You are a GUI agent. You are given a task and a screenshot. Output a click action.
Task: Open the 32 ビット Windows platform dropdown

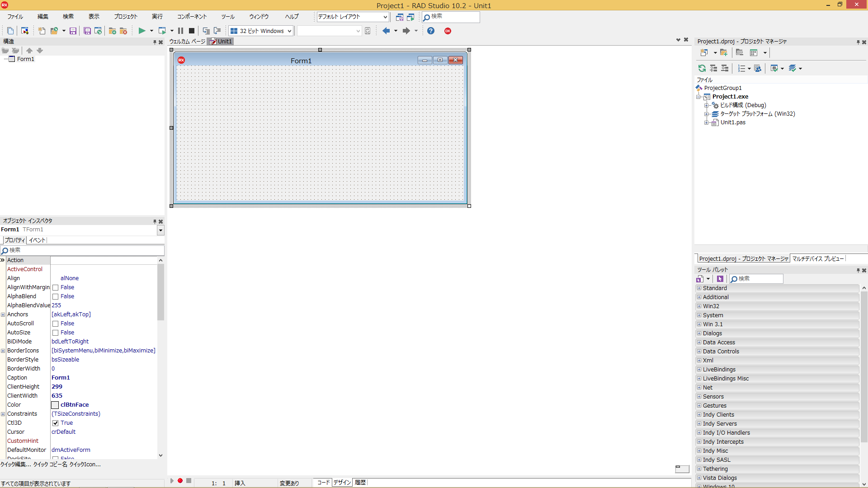(290, 31)
